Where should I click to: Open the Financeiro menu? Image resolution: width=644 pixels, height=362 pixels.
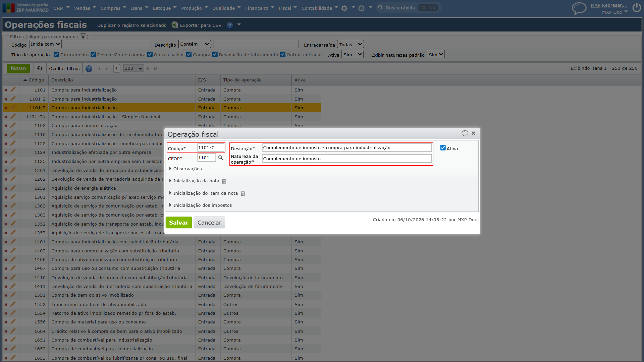tap(259, 8)
